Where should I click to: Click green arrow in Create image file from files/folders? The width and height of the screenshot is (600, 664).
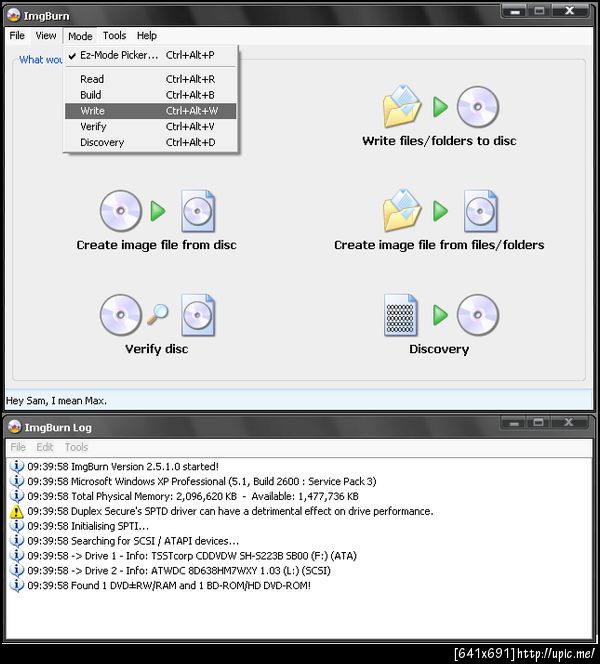440,210
